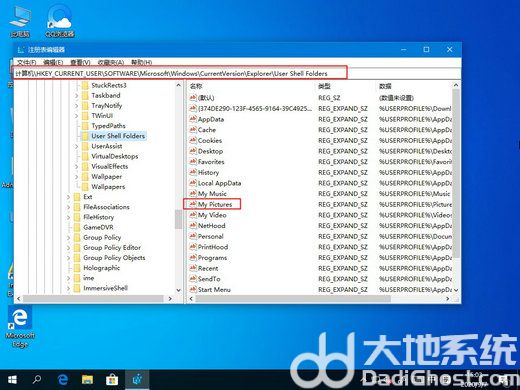Click the Local AppData string icon

[x=193, y=183]
